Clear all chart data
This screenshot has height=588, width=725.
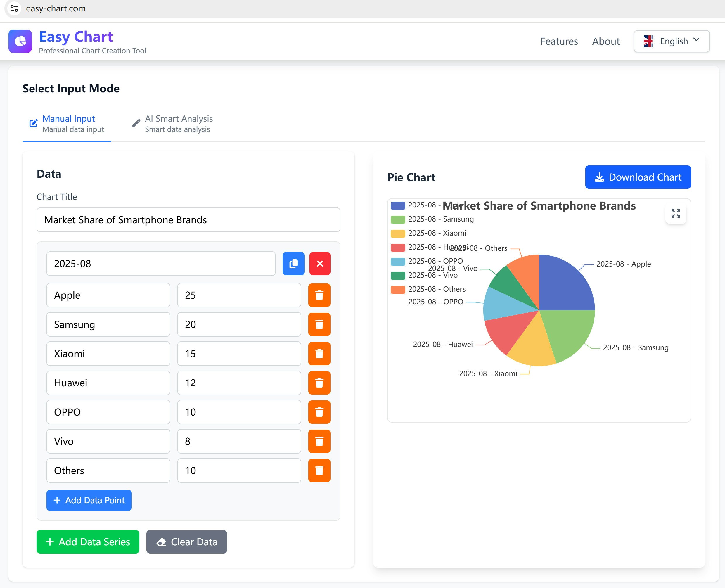pyautogui.click(x=187, y=542)
